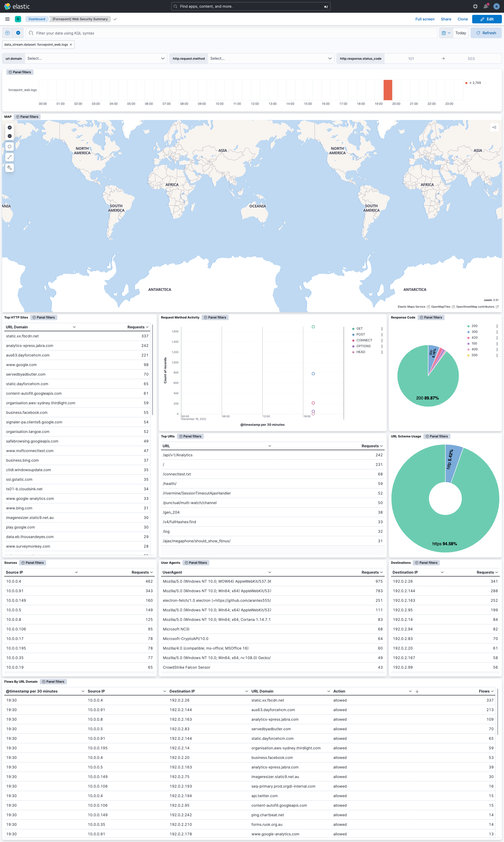Go to the Dashboard breadcrumb

click(x=37, y=19)
